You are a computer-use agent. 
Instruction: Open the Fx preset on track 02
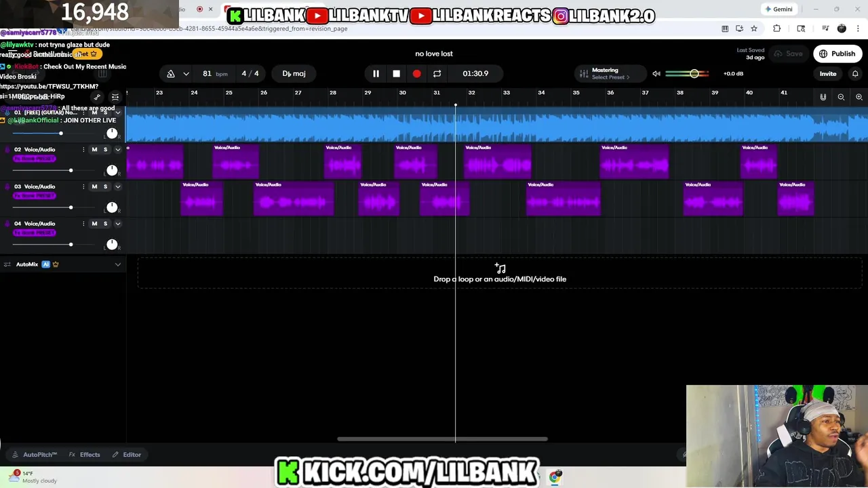point(35,159)
